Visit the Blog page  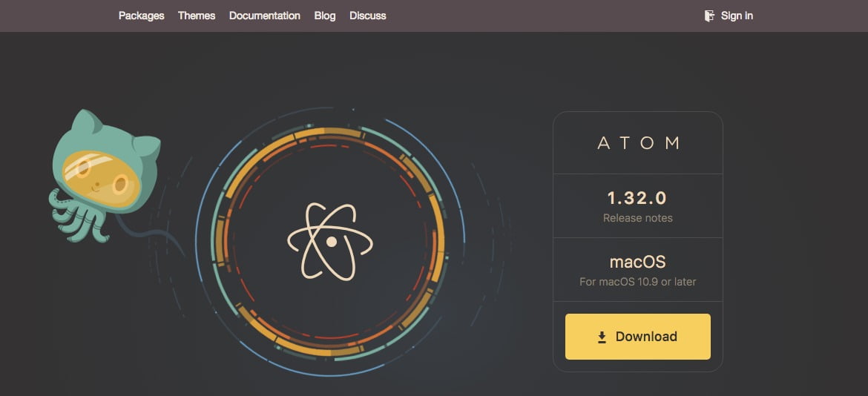pyautogui.click(x=325, y=16)
